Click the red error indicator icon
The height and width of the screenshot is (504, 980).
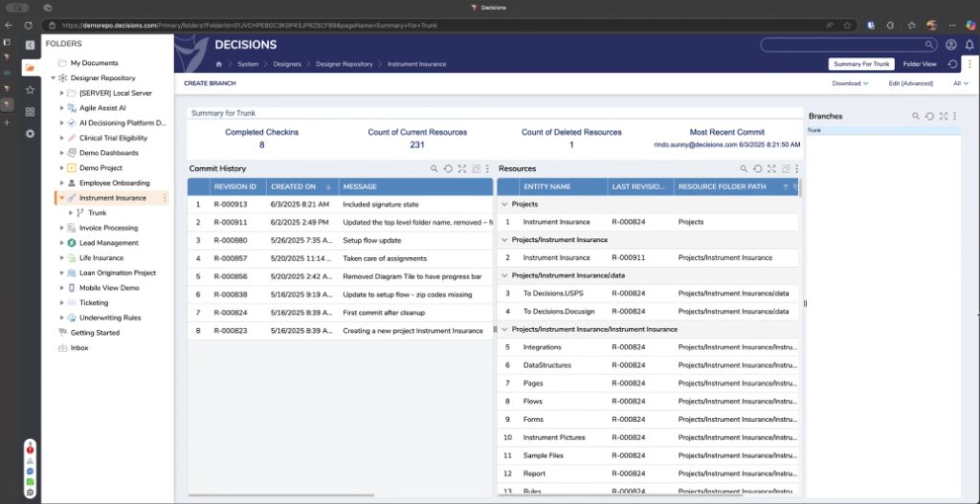point(30,449)
